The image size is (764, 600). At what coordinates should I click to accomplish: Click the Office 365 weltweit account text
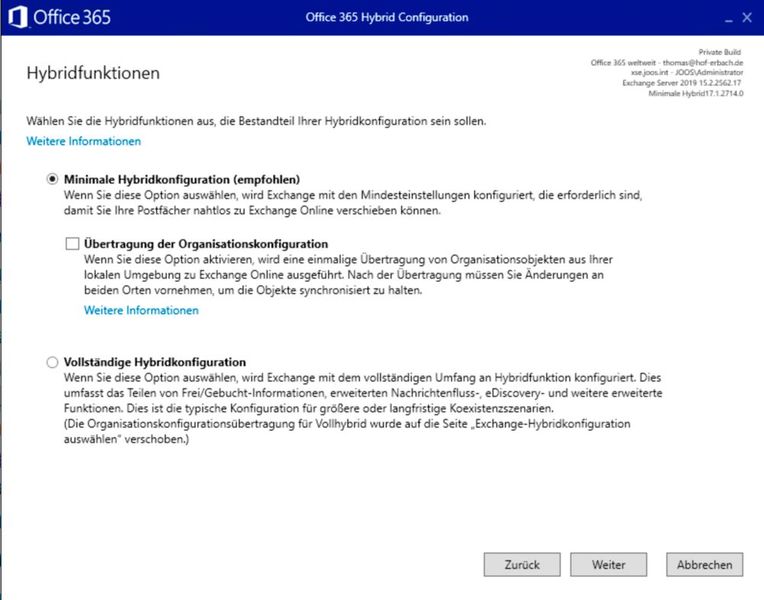click(x=667, y=62)
